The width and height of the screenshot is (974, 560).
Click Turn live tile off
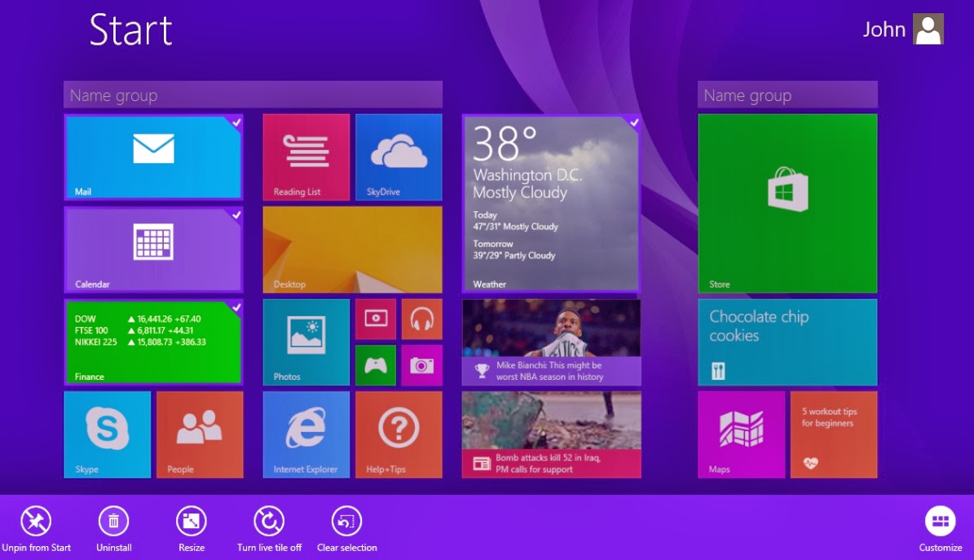[269, 529]
